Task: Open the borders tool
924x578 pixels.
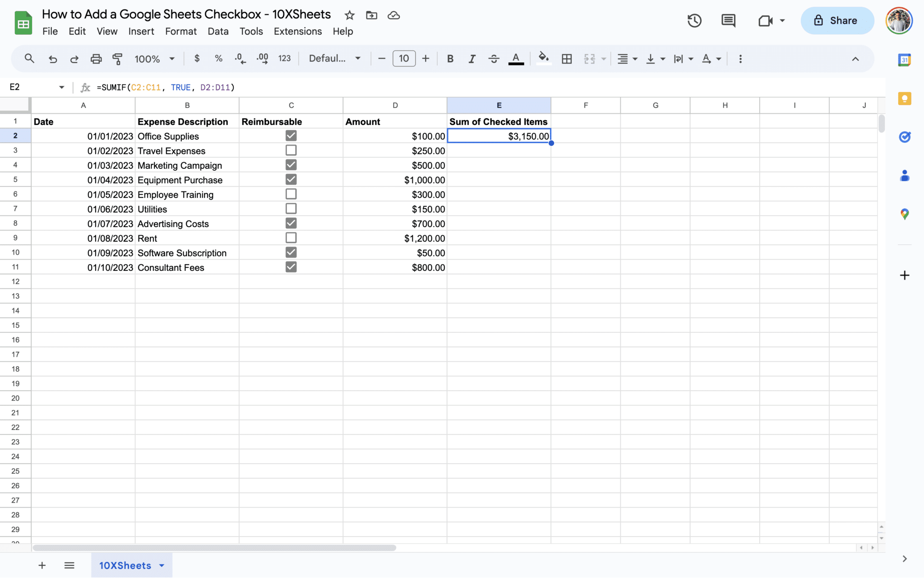Action: (x=567, y=59)
